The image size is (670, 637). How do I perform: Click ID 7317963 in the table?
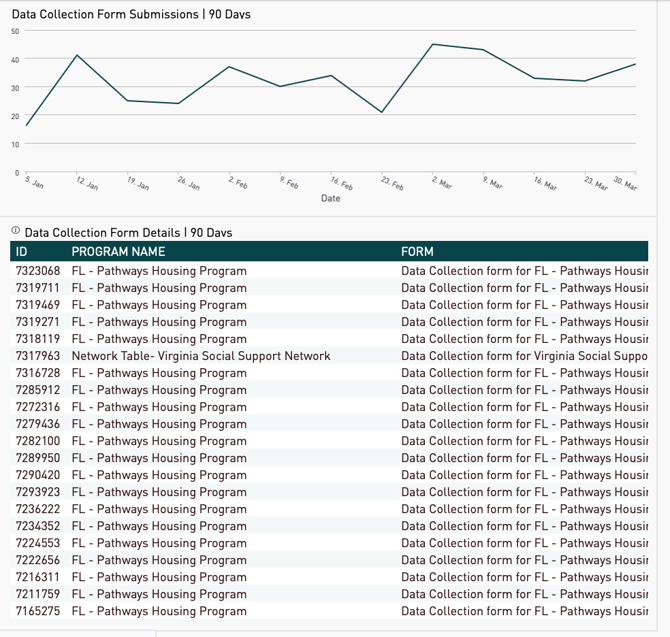point(38,356)
